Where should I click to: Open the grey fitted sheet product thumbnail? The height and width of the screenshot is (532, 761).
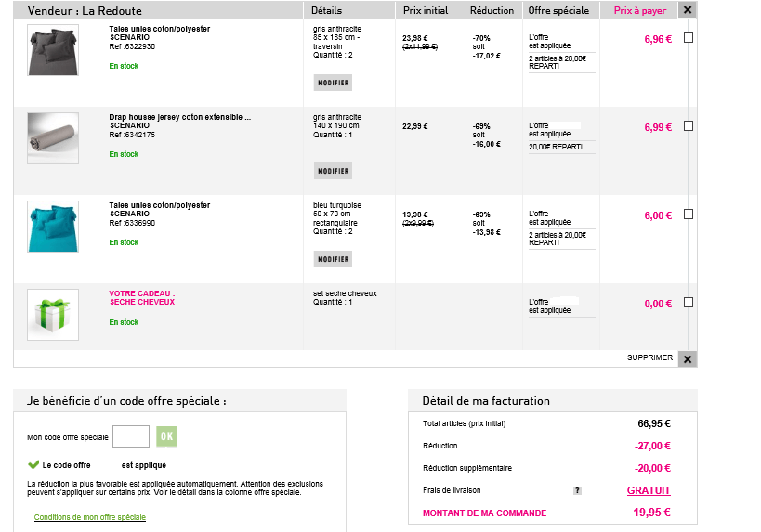coord(53,139)
